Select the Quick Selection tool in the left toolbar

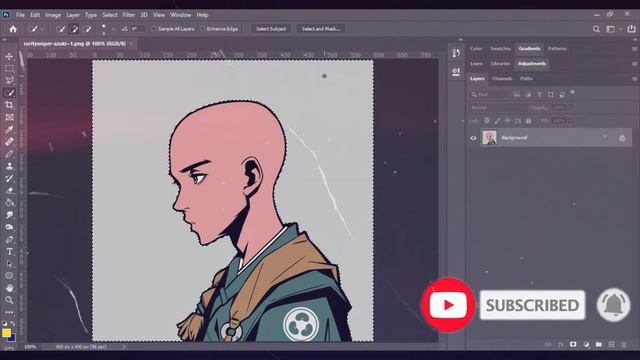[9, 93]
